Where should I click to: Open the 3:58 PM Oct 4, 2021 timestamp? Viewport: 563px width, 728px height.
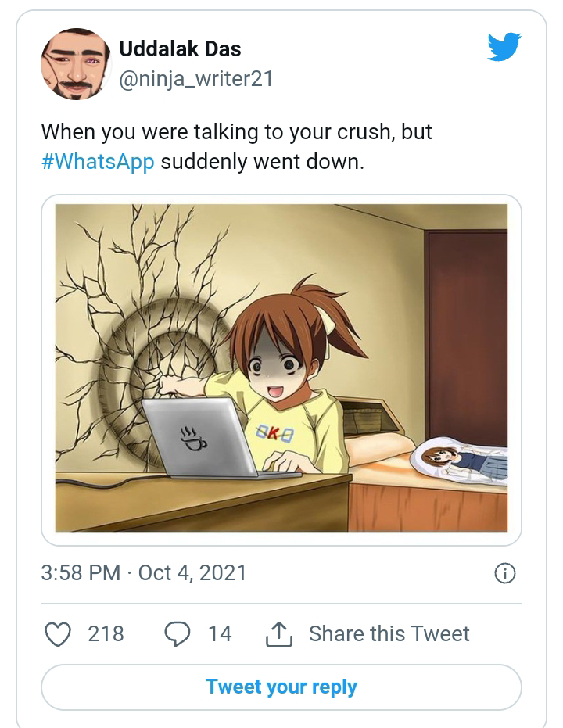[x=143, y=573]
